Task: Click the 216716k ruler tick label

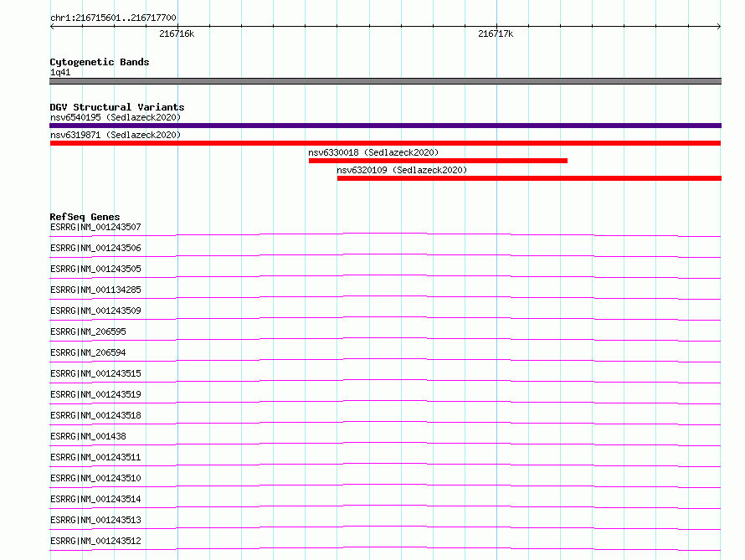Action: click(x=177, y=33)
